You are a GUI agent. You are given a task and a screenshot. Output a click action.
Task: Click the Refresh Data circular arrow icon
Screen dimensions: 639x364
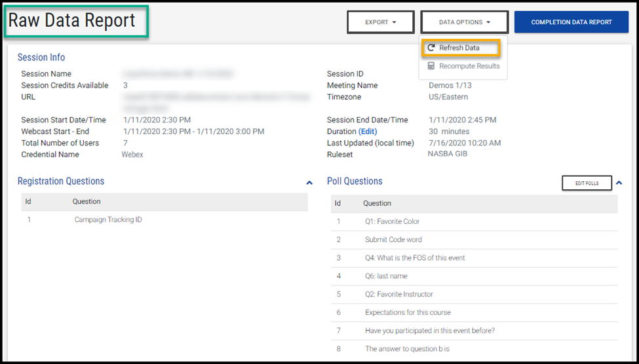(x=431, y=48)
